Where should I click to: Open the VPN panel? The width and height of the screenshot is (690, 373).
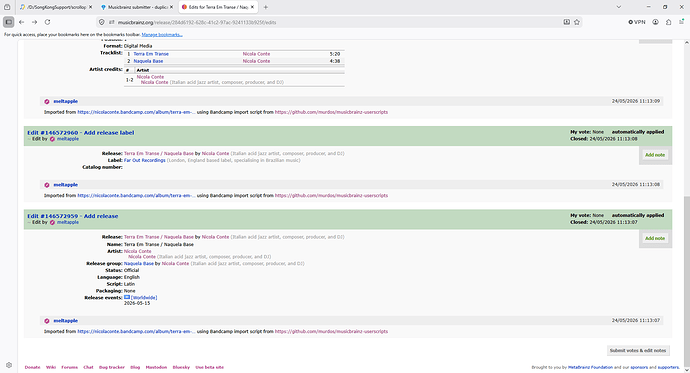point(637,22)
